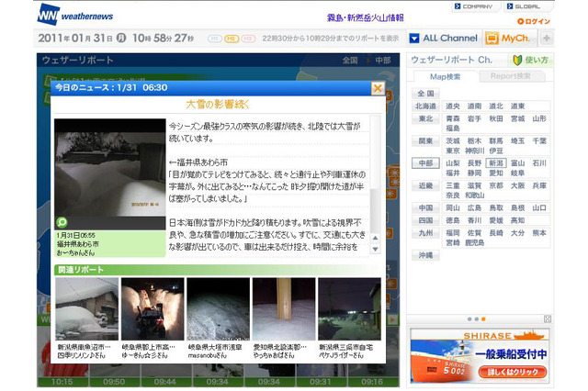Close the news popup with X button
Viewport: 588px width, 391px height.
[377, 88]
